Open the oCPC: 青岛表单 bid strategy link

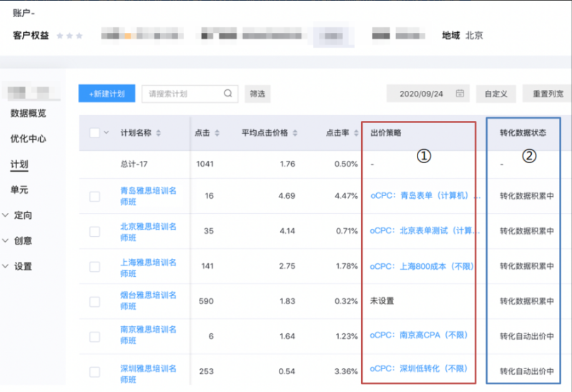425,195
